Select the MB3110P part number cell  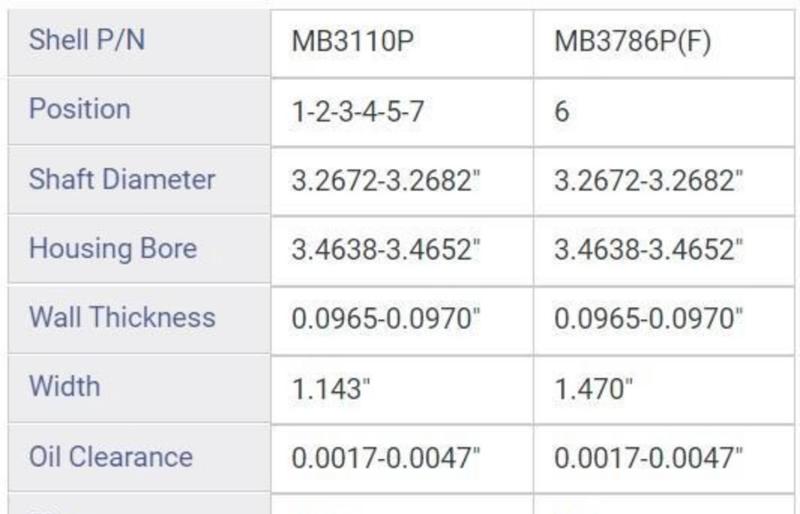click(352, 43)
